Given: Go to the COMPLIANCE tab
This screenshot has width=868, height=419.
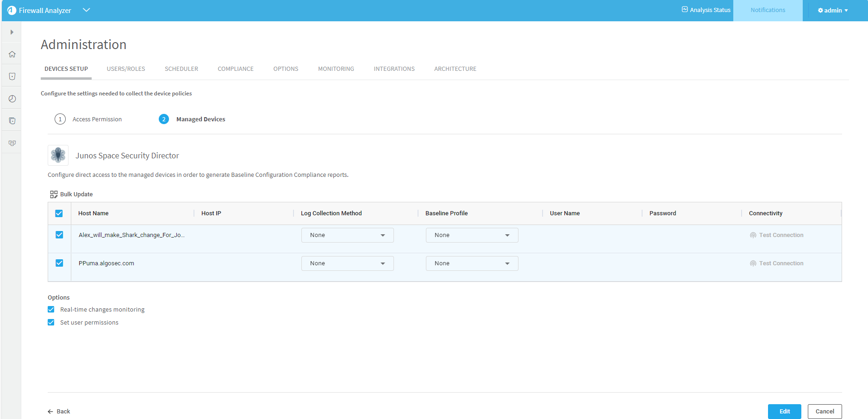Looking at the screenshot, I should click(236, 69).
